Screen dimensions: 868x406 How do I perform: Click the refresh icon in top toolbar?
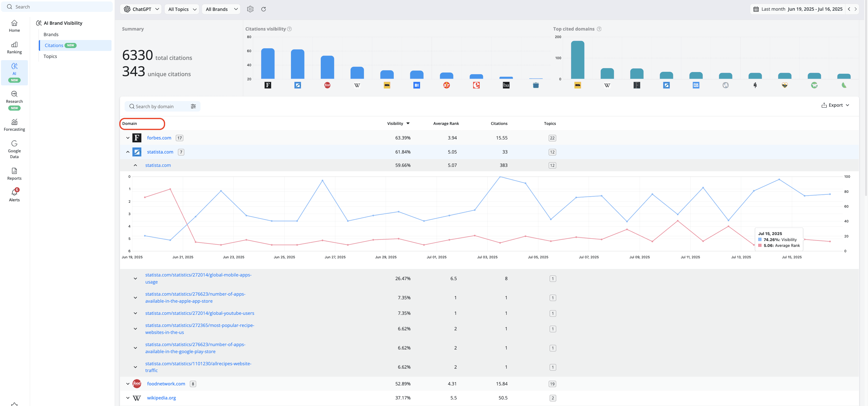264,9
